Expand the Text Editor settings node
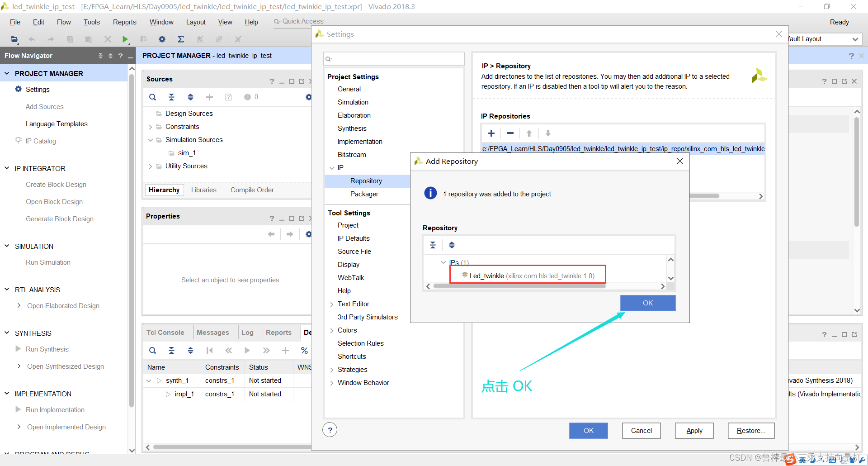The width and height of the screenshot is (868, 466). click(x=332, y=304)
